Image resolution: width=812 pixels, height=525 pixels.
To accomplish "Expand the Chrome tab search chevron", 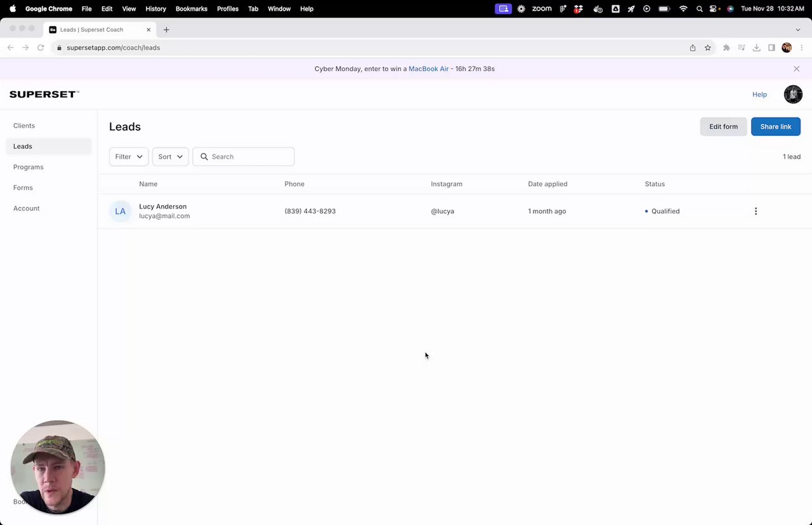I will tap(798, 30).
